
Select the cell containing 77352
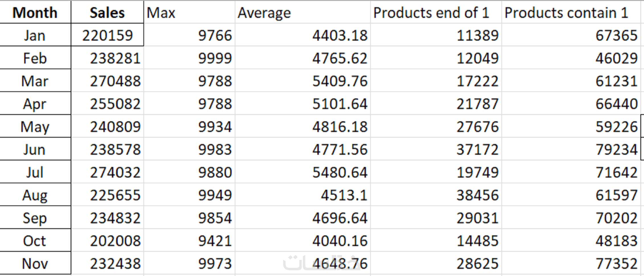[571, 263]
